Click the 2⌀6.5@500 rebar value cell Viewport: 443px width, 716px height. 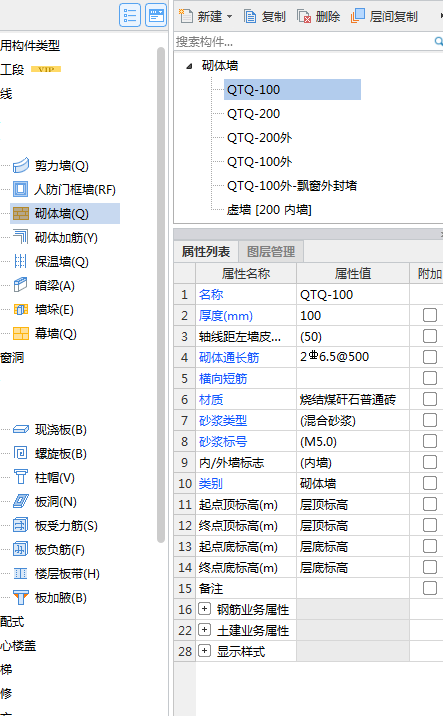click(x=353, y=358)
